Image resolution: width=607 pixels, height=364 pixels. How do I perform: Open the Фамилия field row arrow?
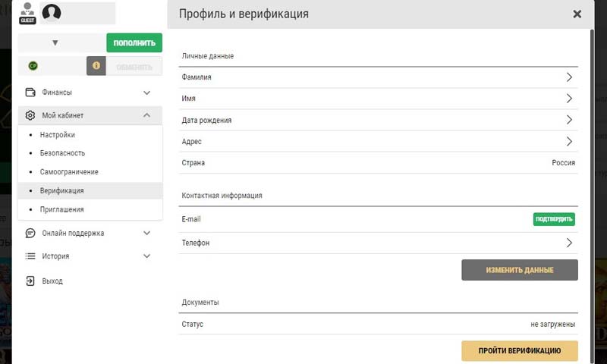click(569, 77)
